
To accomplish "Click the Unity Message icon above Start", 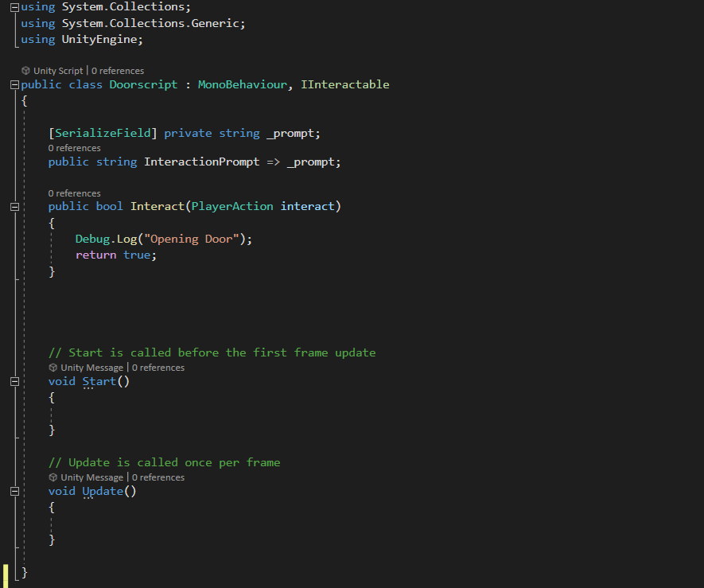I will point(53,368).
